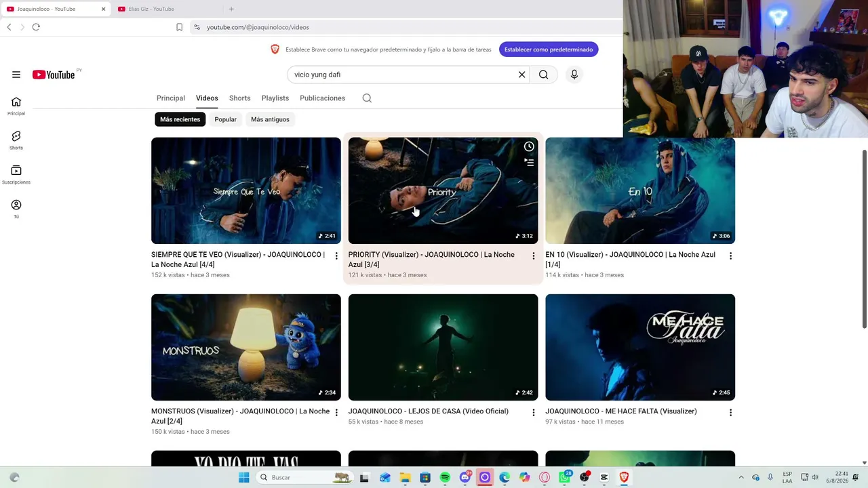Play the MONSTRUOS lamp thumbnail
Viewport: 868px width, 488px height.
pyautogui.click(x=246, y=347)
